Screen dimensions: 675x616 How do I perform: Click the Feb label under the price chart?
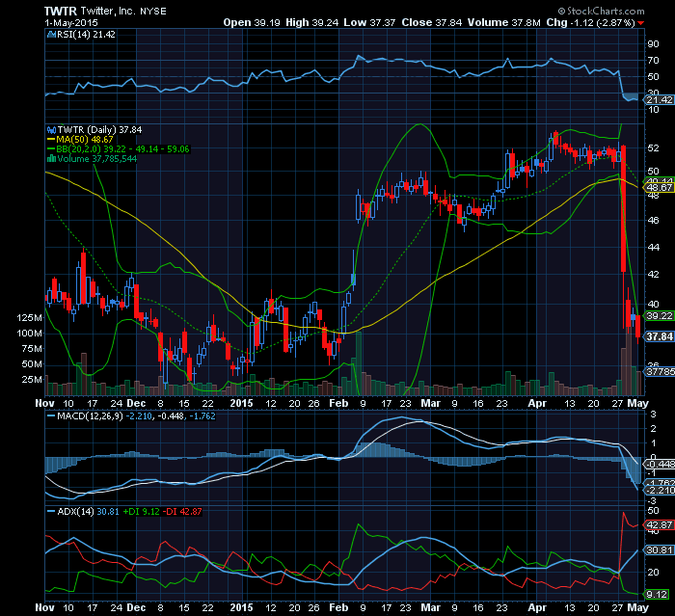[338, 403]
